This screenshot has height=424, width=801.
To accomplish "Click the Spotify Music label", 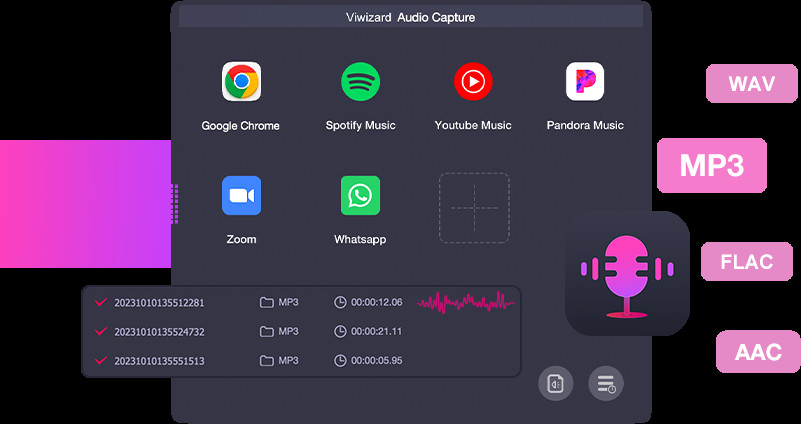I will 361,126.
